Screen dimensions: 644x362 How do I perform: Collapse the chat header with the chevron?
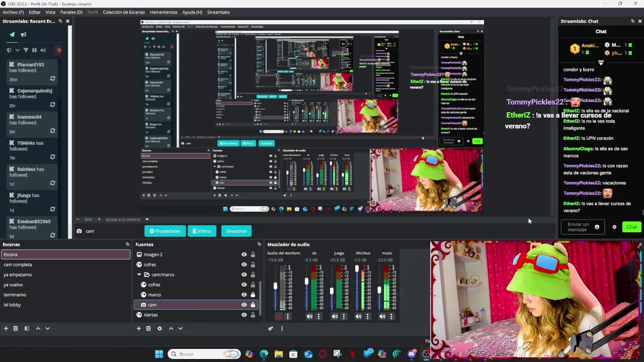point(601,63)
